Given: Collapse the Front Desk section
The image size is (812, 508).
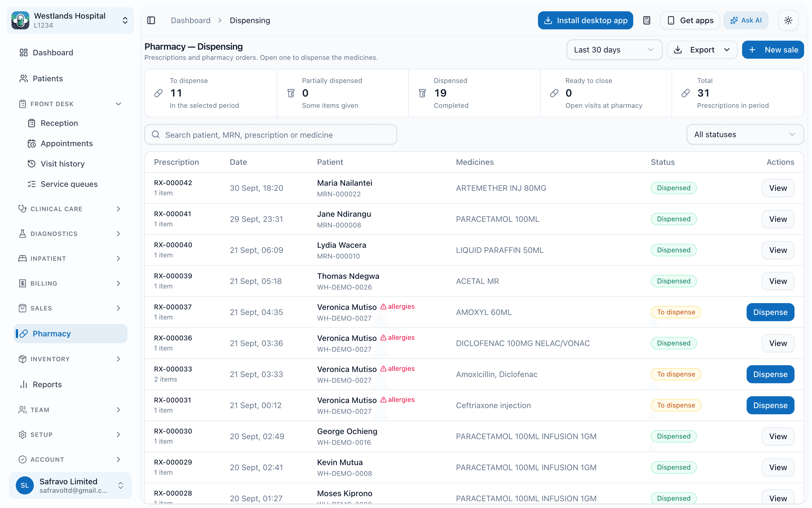Looking at the screenshot, I should [70, 104].
